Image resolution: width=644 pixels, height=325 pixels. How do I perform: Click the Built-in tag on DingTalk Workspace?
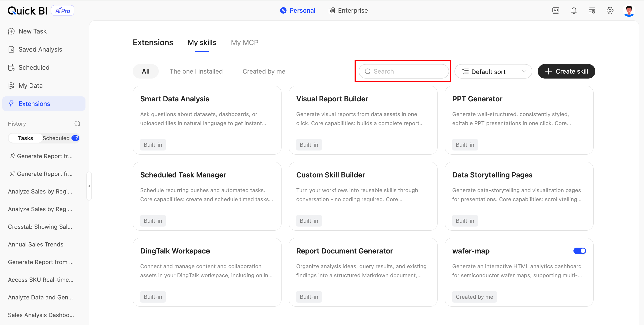click(153, 297)
